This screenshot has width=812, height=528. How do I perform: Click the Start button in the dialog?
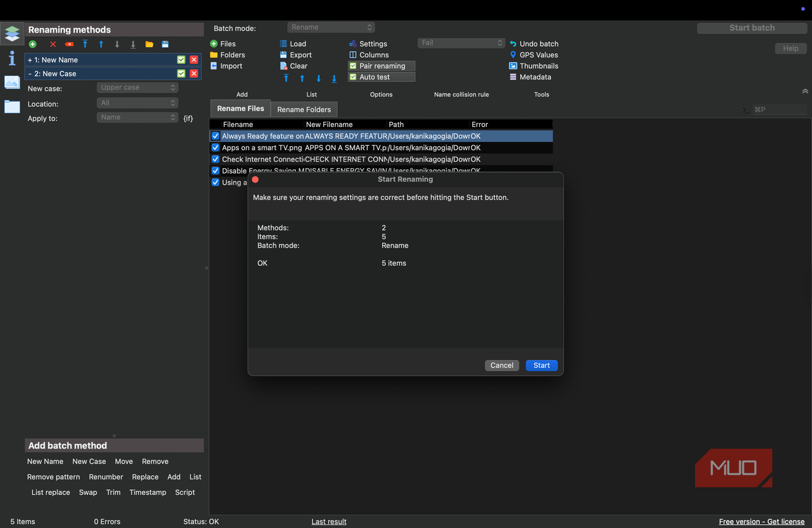pos(542,365)
